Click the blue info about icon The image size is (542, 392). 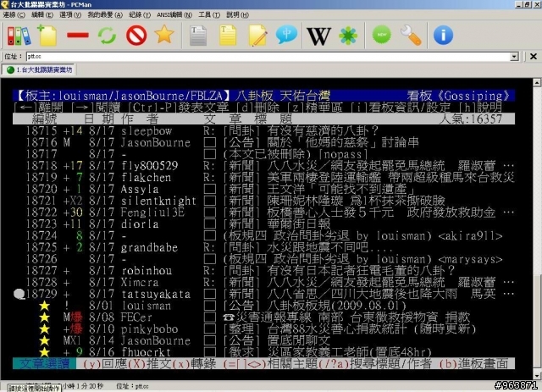coord(443,36)
